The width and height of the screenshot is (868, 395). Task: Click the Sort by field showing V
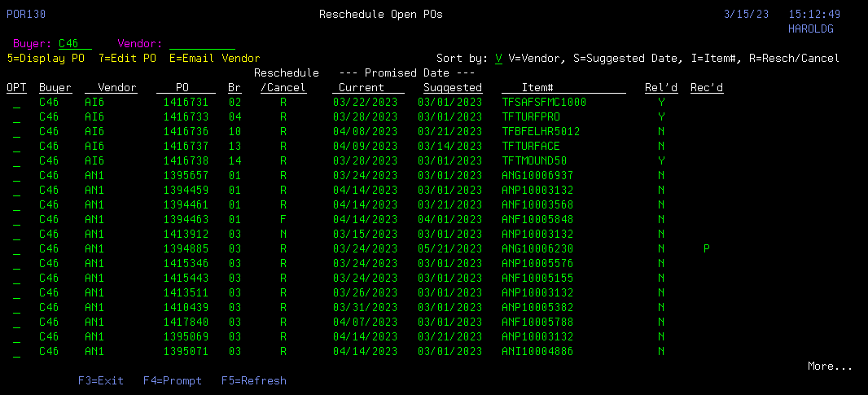[498, 59]
